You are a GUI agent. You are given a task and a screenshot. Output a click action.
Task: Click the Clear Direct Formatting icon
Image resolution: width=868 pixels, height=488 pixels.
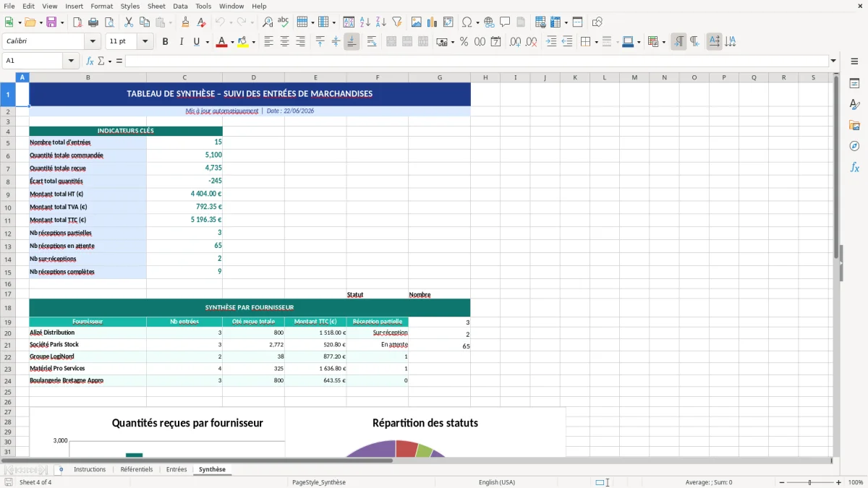(201, 22)
